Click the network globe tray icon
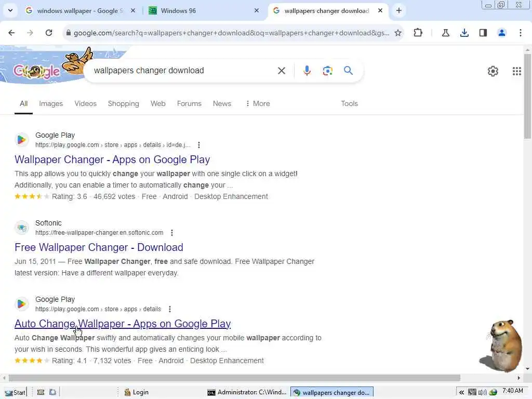 pyautogui.click(x=493, y=392)
